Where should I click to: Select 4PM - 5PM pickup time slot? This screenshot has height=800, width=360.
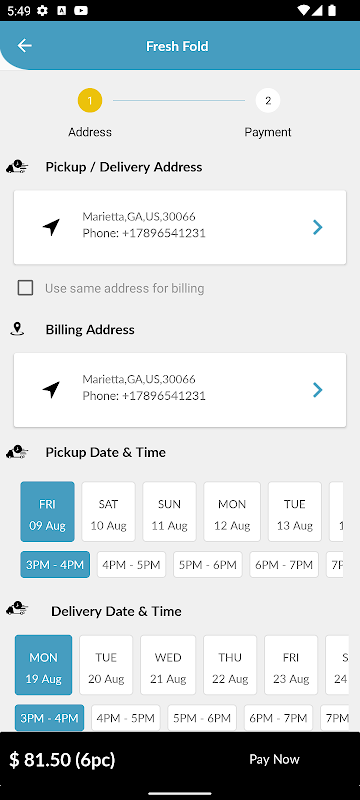[x=131, y=565]
